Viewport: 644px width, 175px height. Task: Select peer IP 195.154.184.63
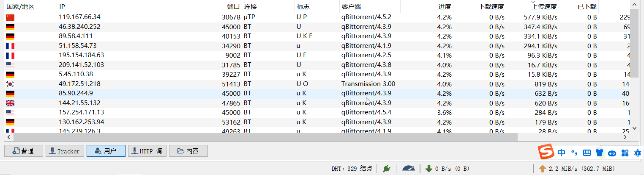click(x=81, y=56)
